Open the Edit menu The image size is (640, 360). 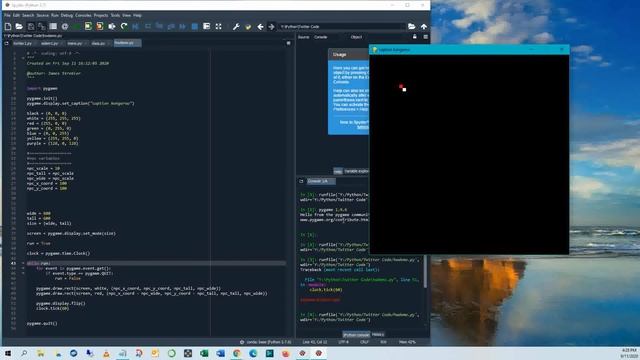coord(16,16)
